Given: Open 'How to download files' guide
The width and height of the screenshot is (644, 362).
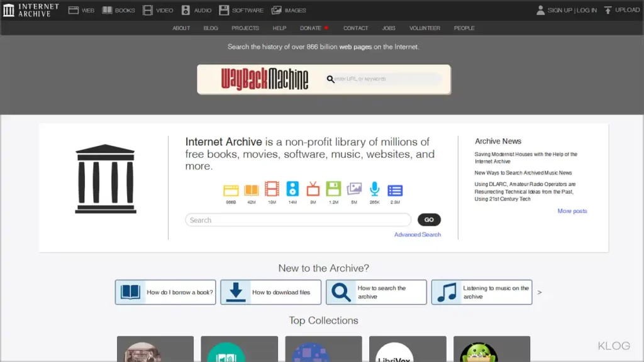Looking at the screenshot, I should 270,292.
